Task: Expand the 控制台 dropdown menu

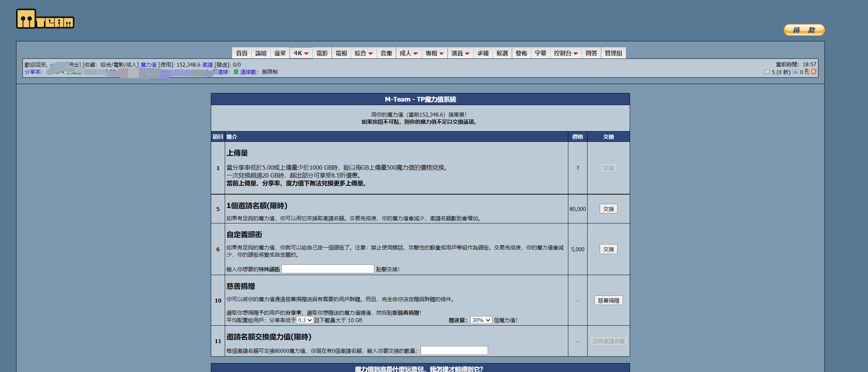Action: pyautogui.click(x=566, y=53)
